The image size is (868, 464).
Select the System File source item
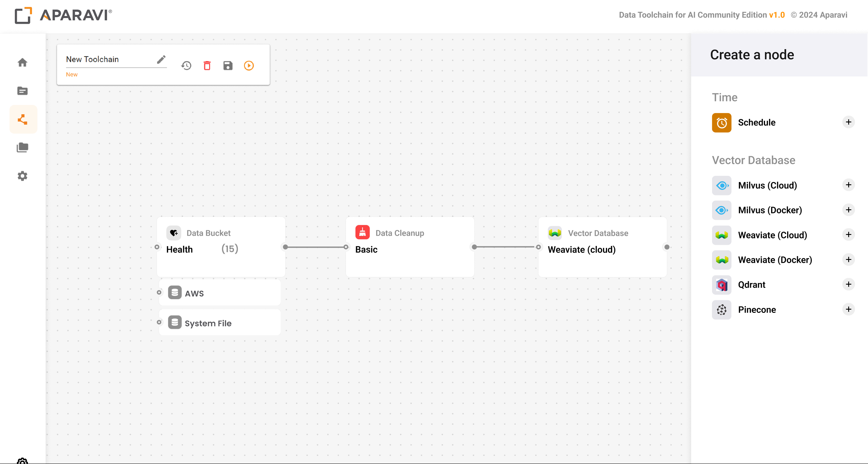pos(220,323)
